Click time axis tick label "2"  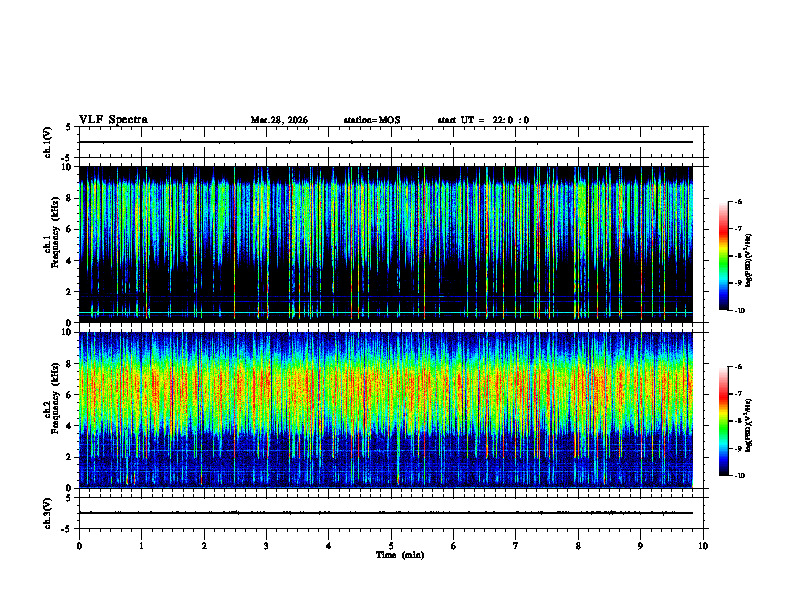click(204, 546)
